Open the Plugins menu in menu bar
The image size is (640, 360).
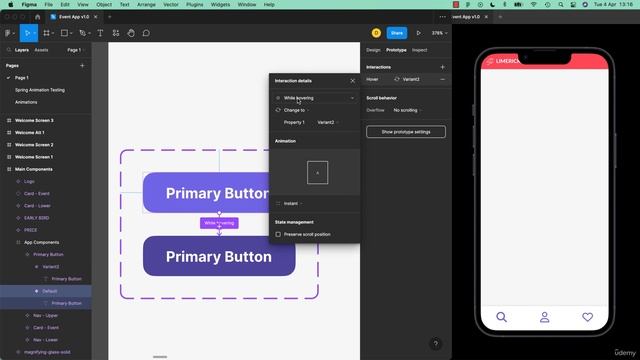click(x=194, y=4)
